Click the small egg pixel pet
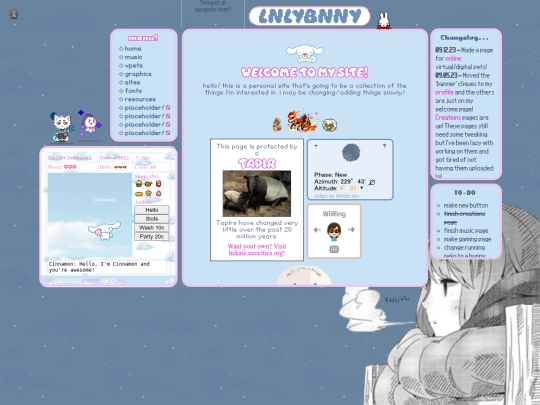540x405 pixels. pyautogui.click(x=277, y=125)
